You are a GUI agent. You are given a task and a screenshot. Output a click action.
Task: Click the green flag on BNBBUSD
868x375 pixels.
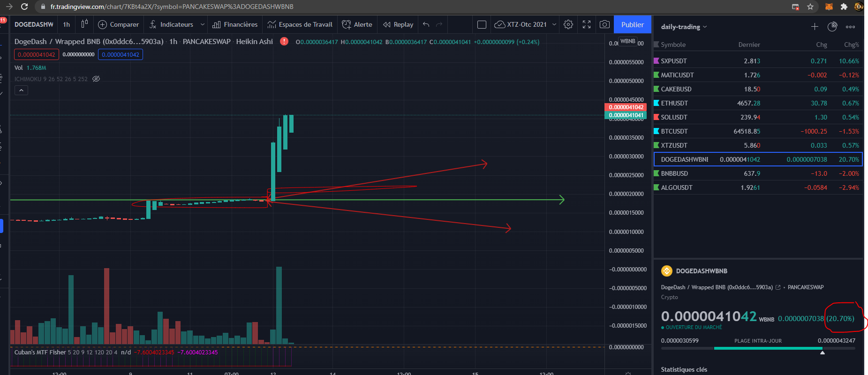657,173
